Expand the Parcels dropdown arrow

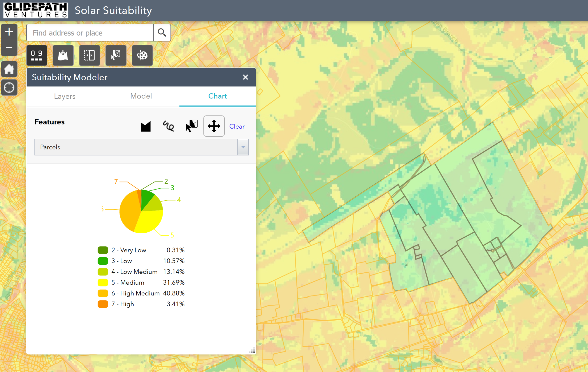[x=243, y=147]
